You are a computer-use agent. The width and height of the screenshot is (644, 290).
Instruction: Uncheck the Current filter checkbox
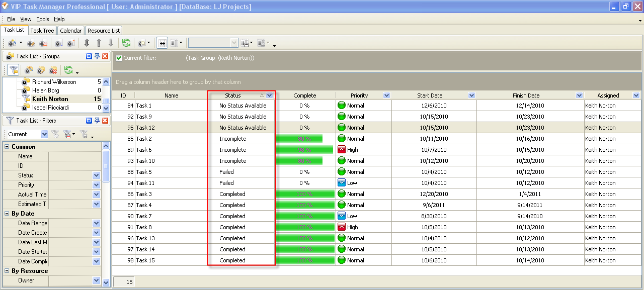pos(119,58)
